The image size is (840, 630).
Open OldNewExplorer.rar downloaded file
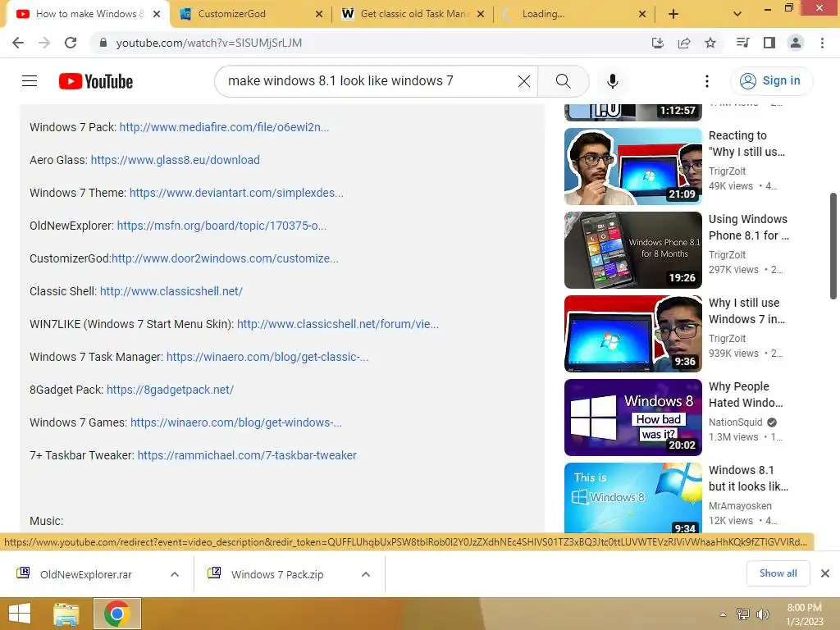pyautogui.click(x=85, y=574)
